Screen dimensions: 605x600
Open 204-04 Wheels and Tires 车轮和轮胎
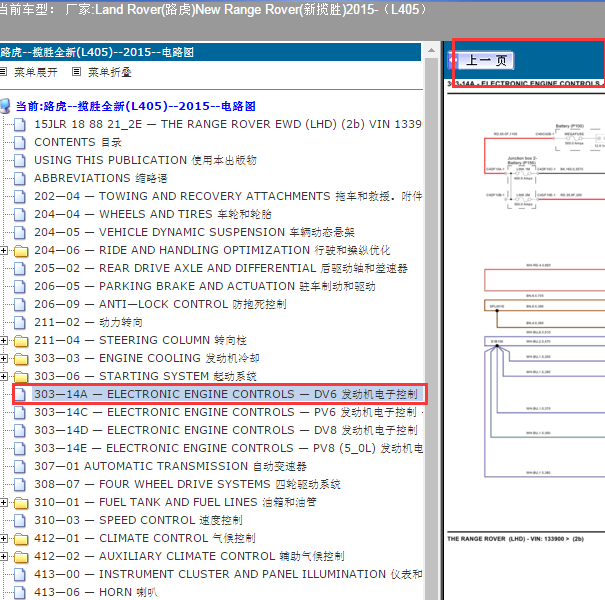coord(153,214)
